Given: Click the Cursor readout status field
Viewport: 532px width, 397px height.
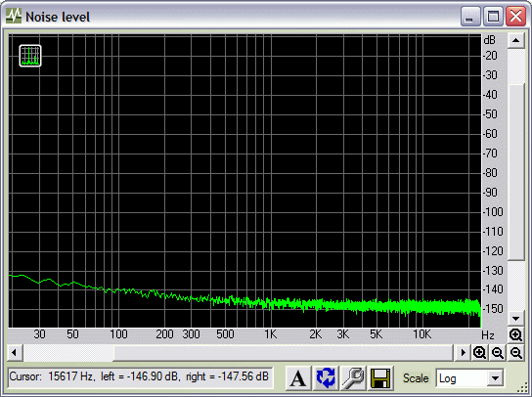Looking at the screenshot, I should [x=140, y=377].
